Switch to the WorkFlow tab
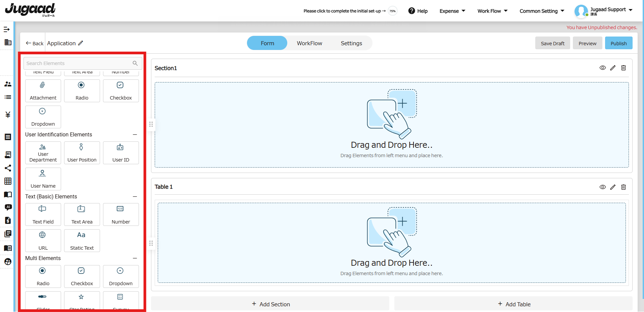 [x=309, y=43]
